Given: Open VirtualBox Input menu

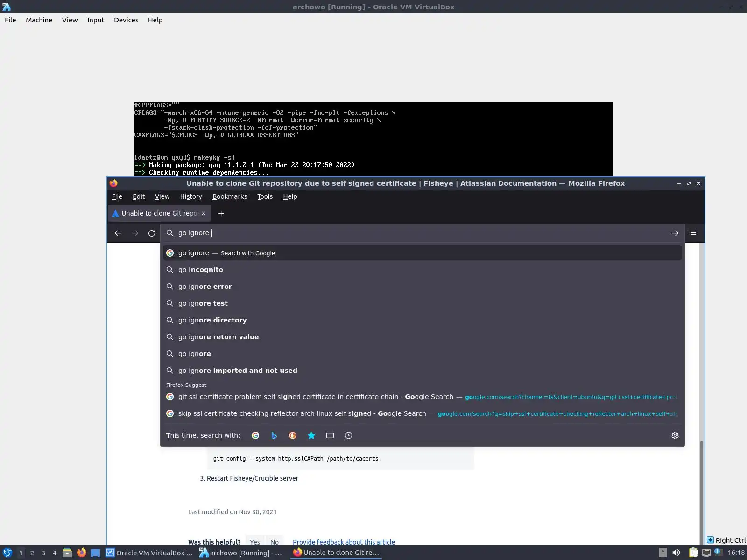Looking at the screenshot, I should point(96,20).
